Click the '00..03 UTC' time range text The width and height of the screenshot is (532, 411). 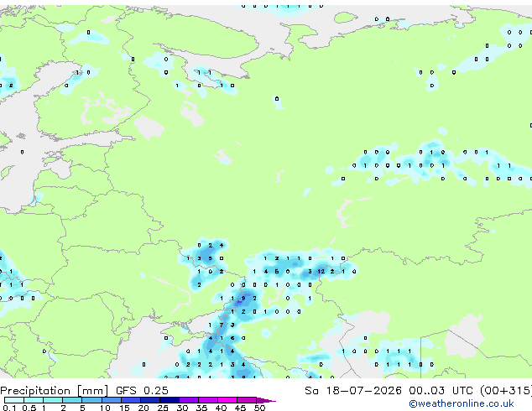click(x=441, y=391)
